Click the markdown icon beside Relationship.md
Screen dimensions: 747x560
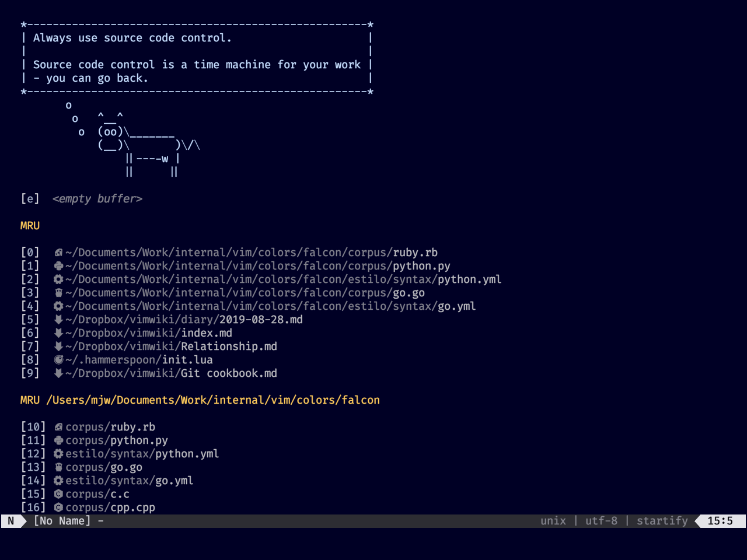58,346
